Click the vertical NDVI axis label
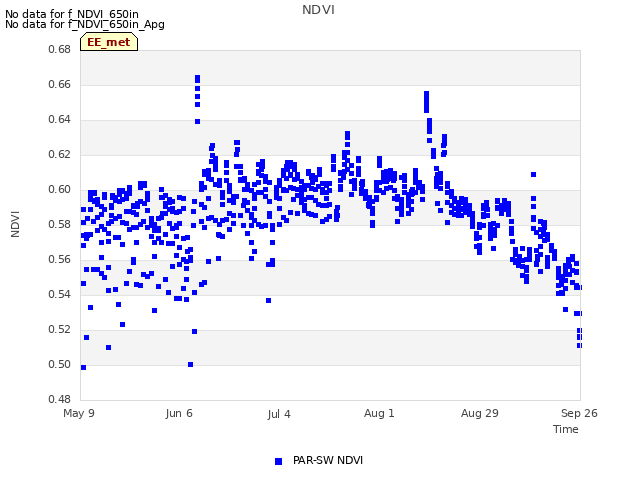The image size is (640, 480). [15, 224]
